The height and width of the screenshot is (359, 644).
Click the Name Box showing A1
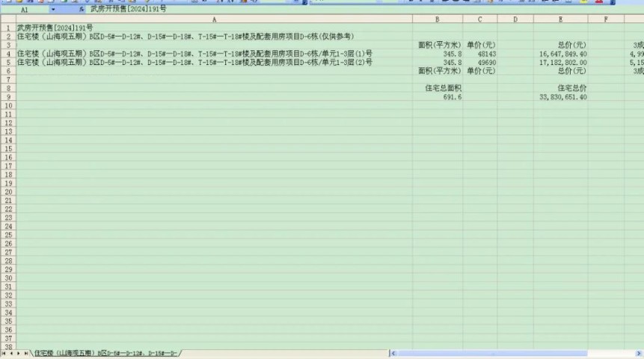(x=25, y=9)
